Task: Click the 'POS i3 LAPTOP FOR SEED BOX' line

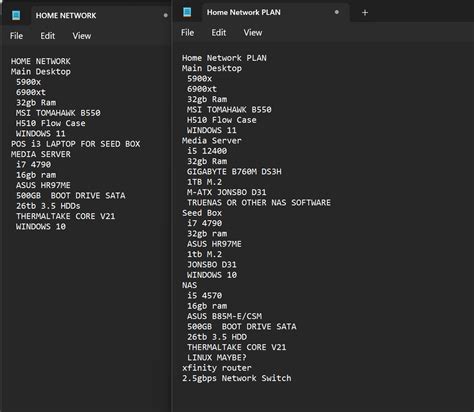Action: (75, 144)
